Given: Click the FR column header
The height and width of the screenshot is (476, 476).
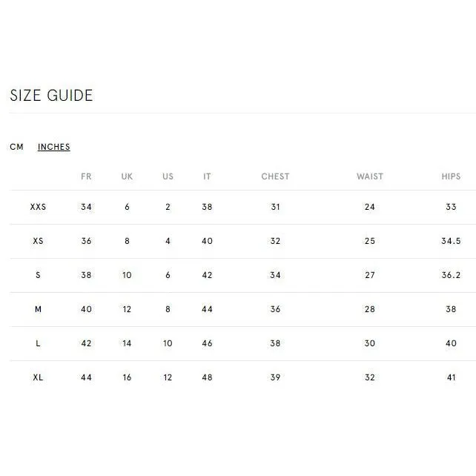Looking at the screenshot, I should point(86,176).
